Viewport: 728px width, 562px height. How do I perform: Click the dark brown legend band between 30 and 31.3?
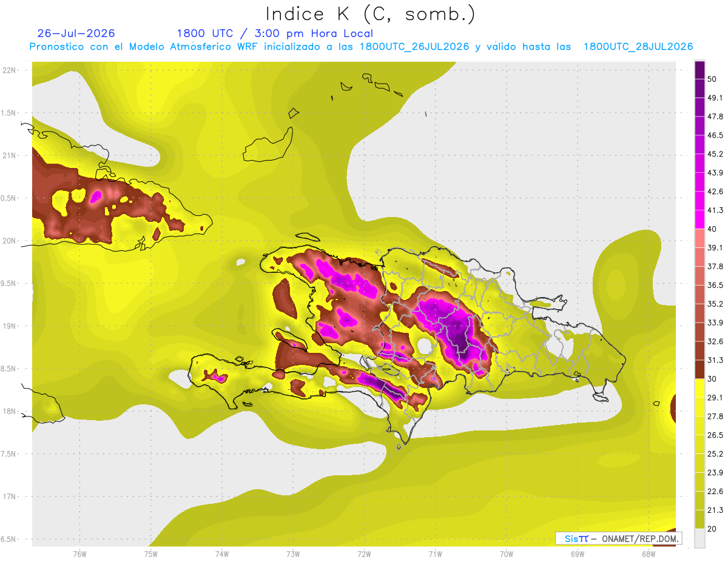700,369
